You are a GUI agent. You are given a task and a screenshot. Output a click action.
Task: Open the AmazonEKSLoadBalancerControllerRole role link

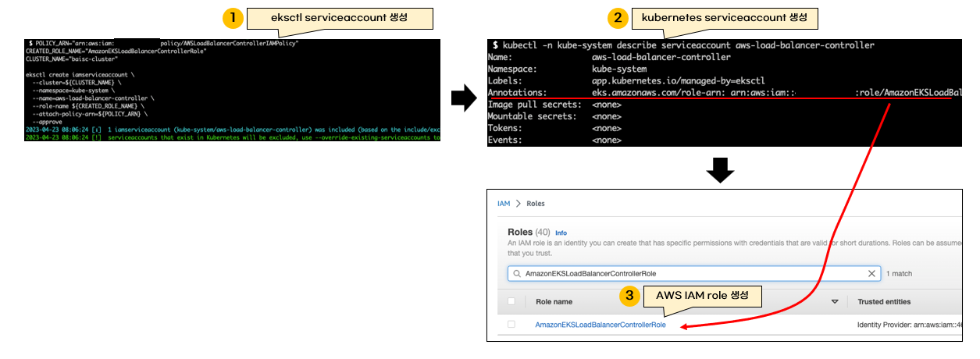600,325
